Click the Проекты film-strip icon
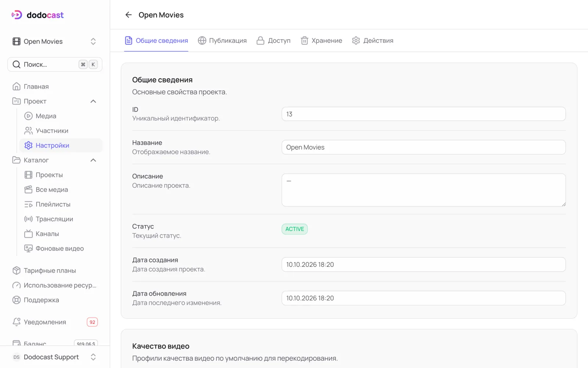The width and height of the screenshot is (588, 368). pyautogui.click(x=28, y=175)
